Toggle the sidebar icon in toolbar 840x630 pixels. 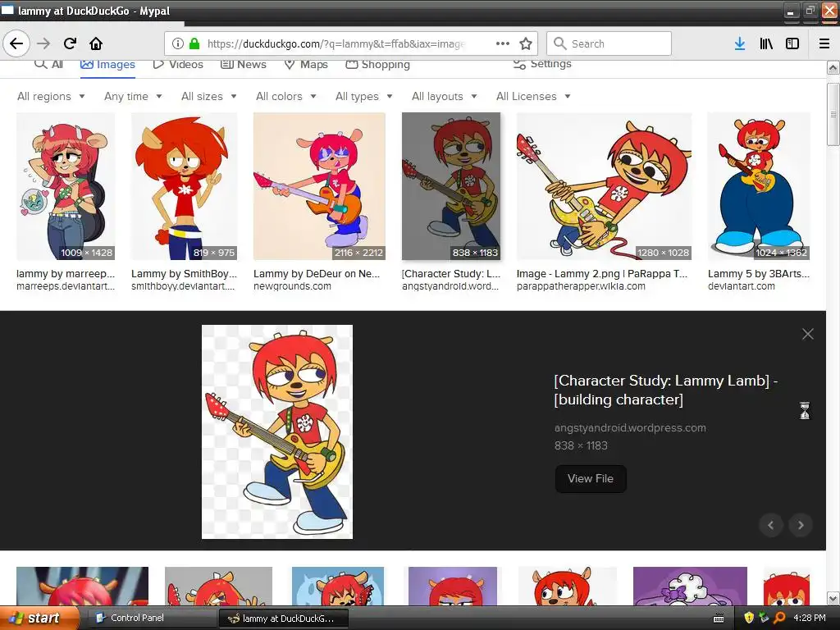[x=792, y=43]
